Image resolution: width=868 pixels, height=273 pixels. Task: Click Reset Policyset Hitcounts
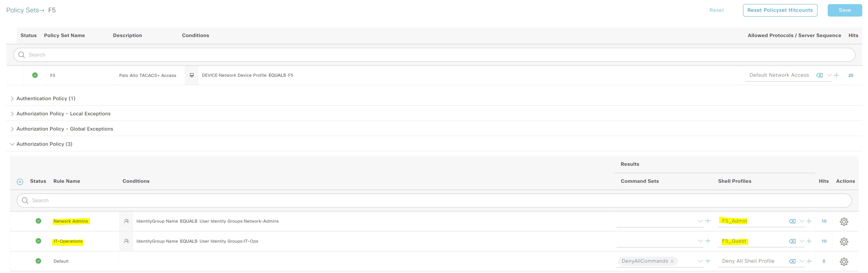(x=780, y=10)
